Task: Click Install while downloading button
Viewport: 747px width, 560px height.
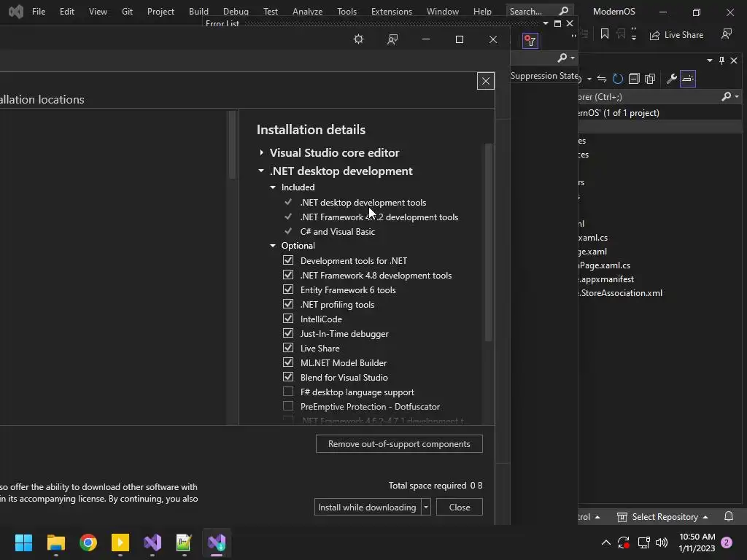Action: point(368,507)
